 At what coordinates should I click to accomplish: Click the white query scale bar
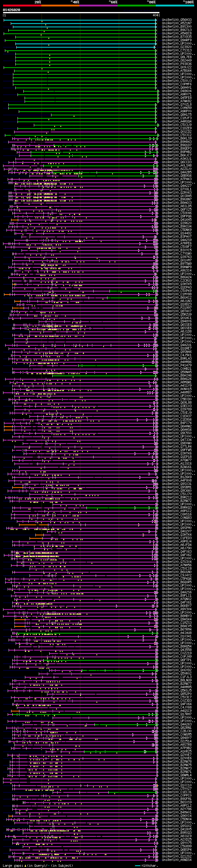[81, 13]
